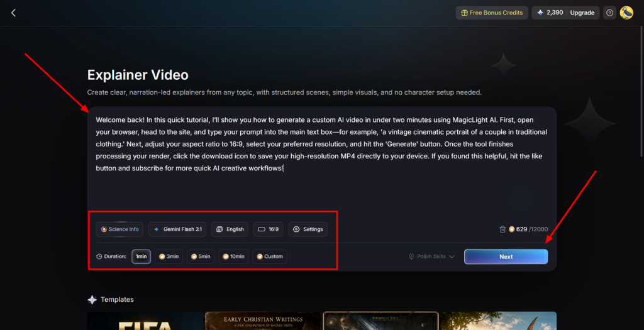644x330 pixels.
Task: Open the Atmospheric Entry template thumbnail
Action: click(380, 321)
